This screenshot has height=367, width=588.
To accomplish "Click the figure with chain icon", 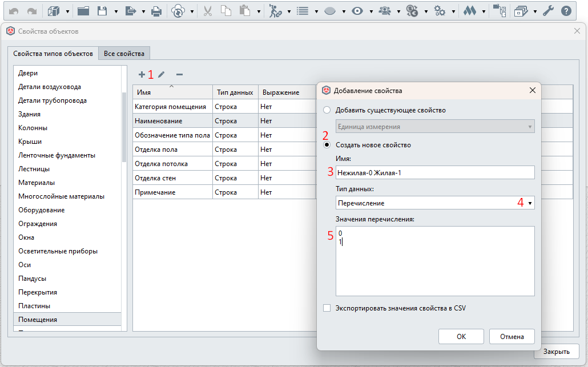I will [275, 11].
